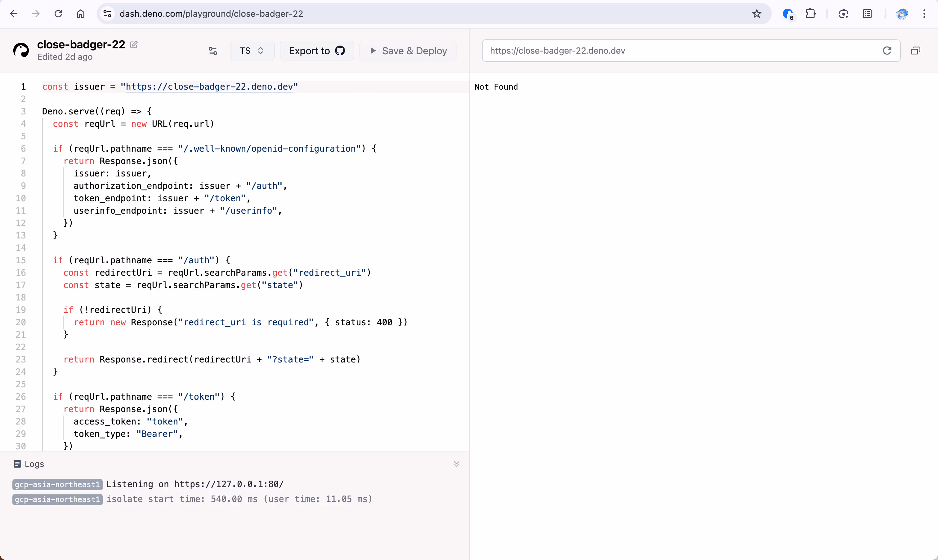Open playground settings sliders icon
The width and height of the screenshot is (938, 560).
(x=213, y=51)
